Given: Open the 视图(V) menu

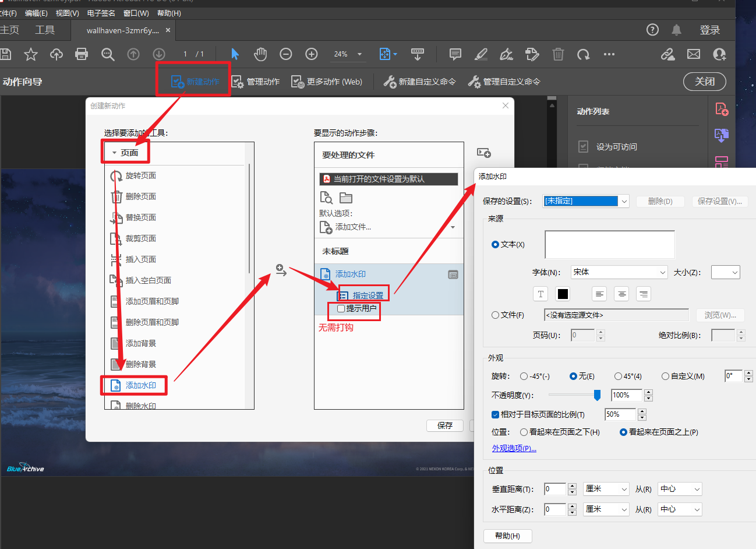Looking at the screenshot, I should click(68, 13).
